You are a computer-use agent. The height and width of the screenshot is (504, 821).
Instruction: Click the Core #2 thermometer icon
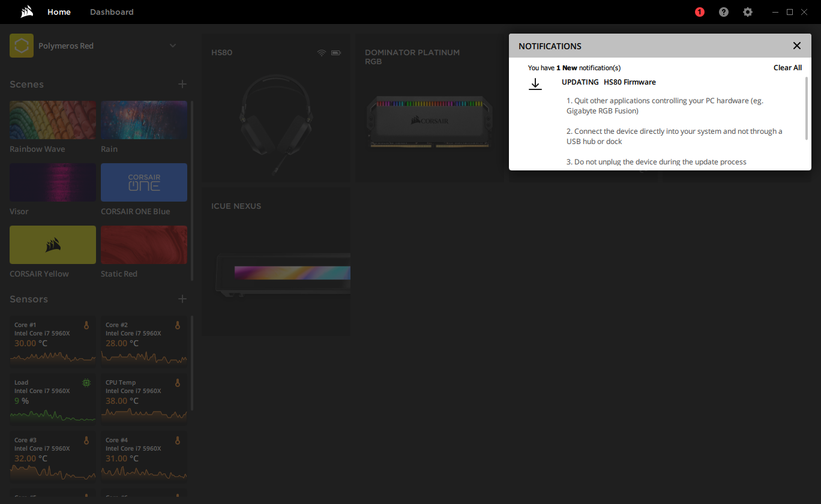[178, 325]
